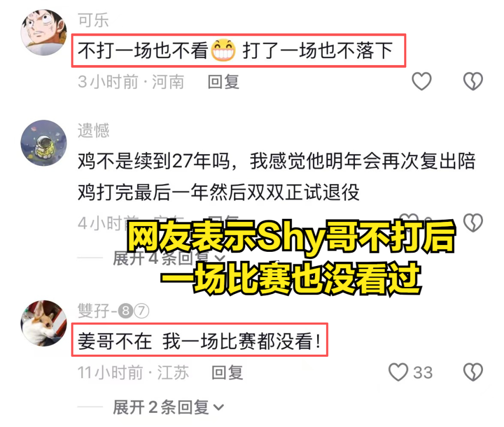Reply to 可乐's comment via 回复

[224, 81]
